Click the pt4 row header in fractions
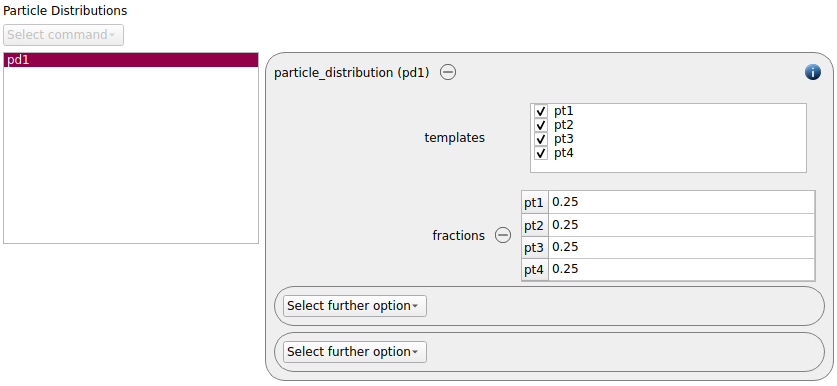 click(535, 270)
